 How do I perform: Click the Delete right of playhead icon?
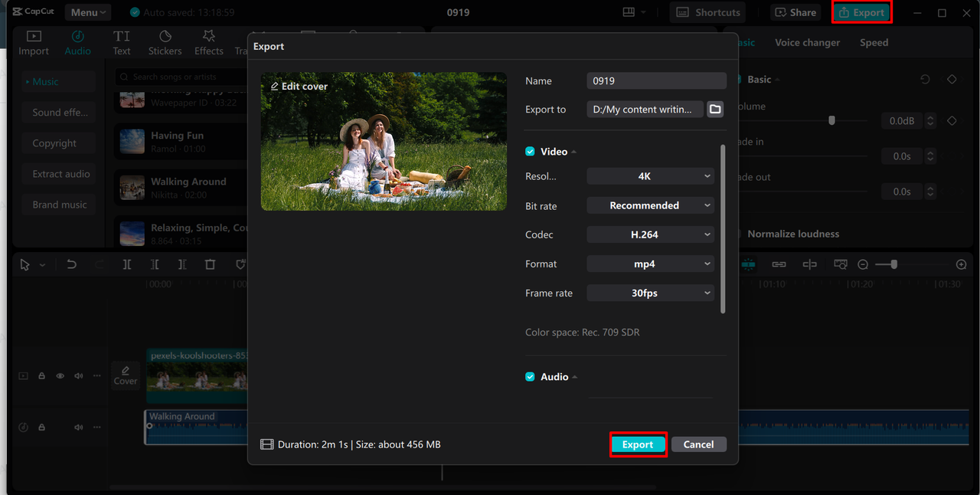182,264
